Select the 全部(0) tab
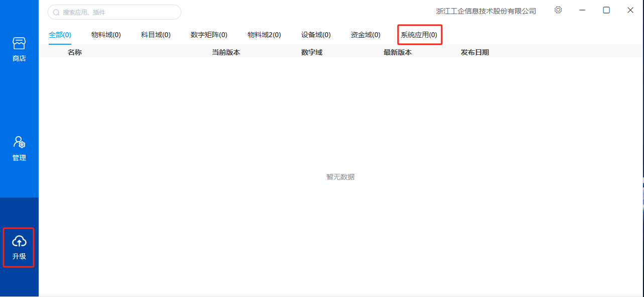This screenshot has height=297, width=644. click(x=60, y=35)
